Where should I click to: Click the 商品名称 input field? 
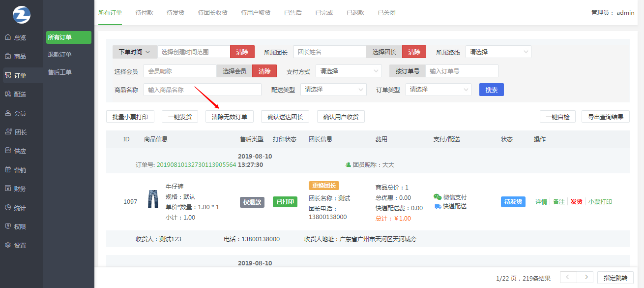(202, 90)
